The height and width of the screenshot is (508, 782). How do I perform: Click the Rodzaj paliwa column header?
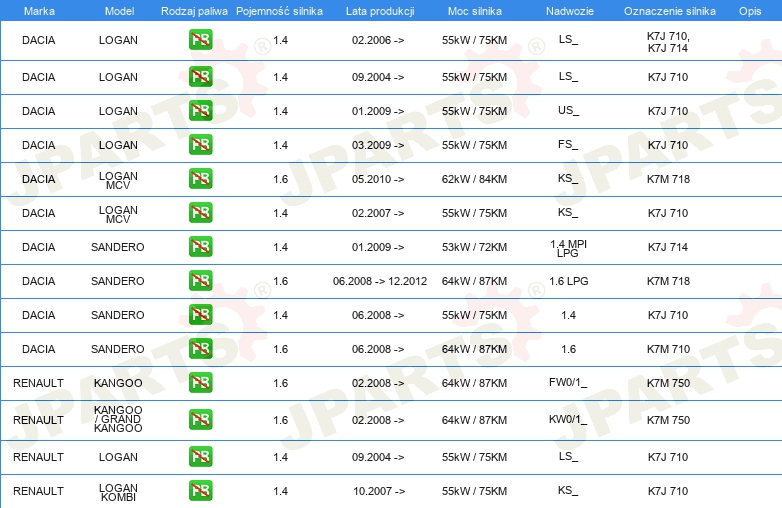(x=193, y=10)
